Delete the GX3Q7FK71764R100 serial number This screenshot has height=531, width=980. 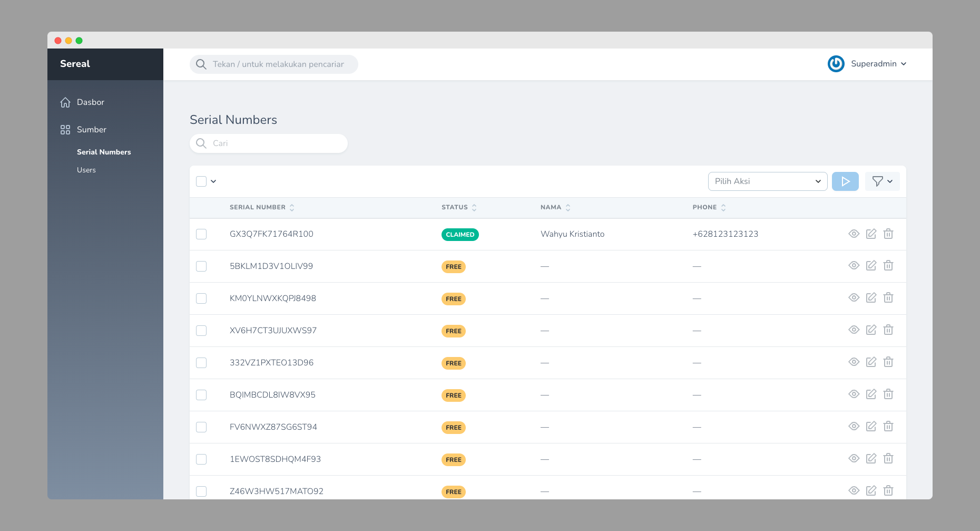point(888,234)
